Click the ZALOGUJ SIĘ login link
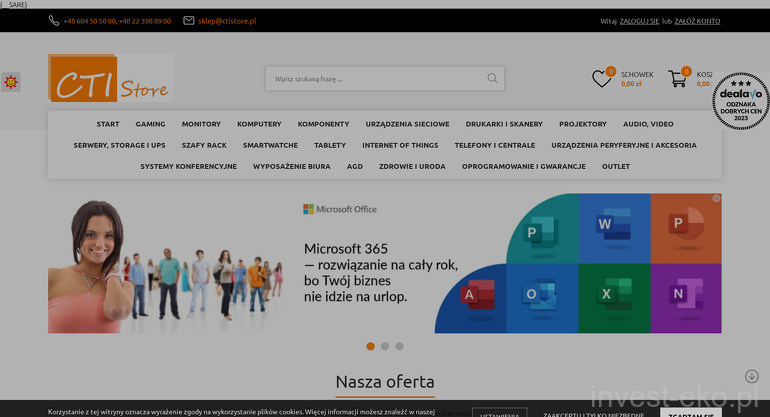Screen dimensions: 770x417 click(639, 21)
